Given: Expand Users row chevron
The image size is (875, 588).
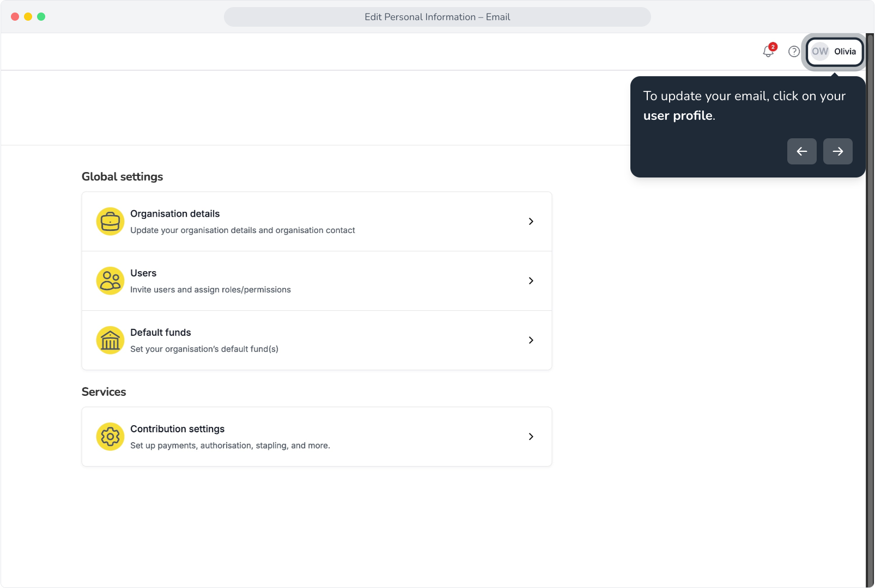Looking at the screenshot, I should (531, 281).
